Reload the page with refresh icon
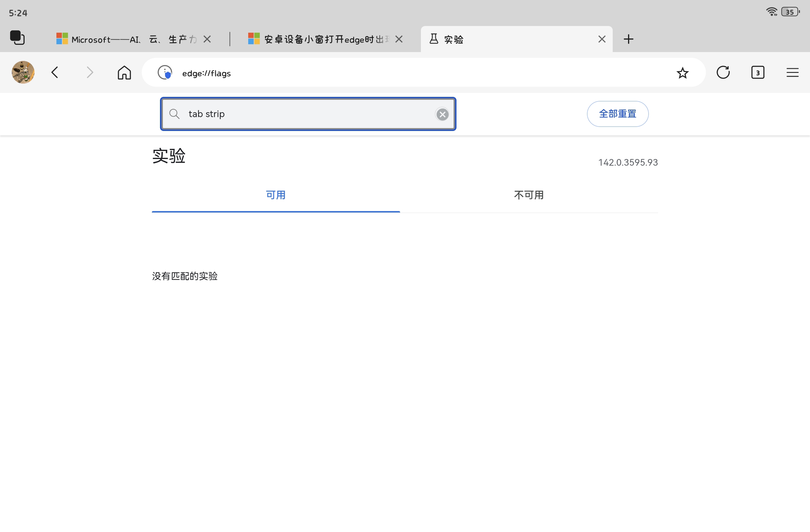The image size is (810, 532). (x=723, y=73)
